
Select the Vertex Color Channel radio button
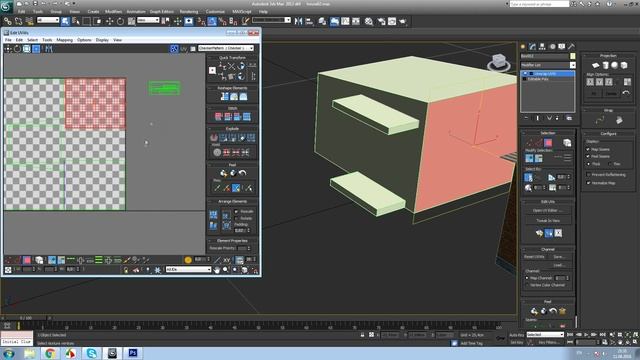[x=527, y=285]
